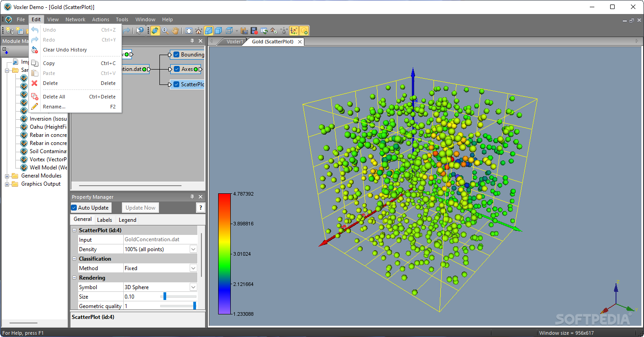Pin the Property Manager panel
The image size is (644, 337).
tap(192, 197)
